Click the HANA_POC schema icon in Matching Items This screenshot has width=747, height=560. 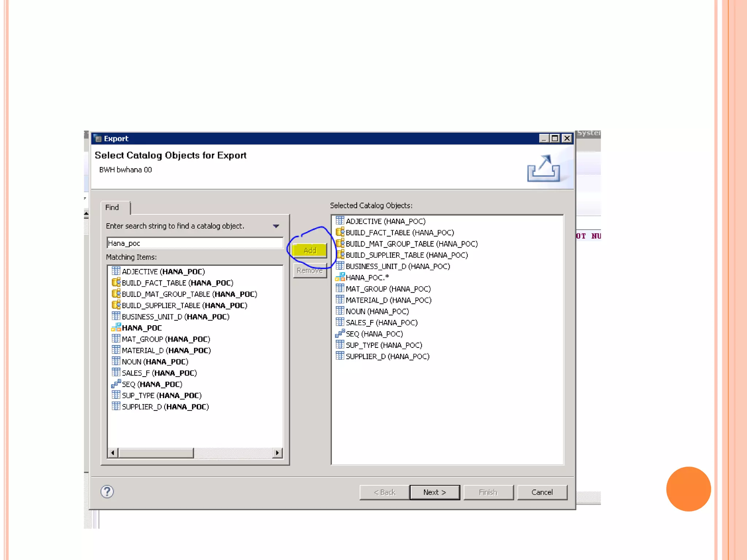tap(116, 327)
